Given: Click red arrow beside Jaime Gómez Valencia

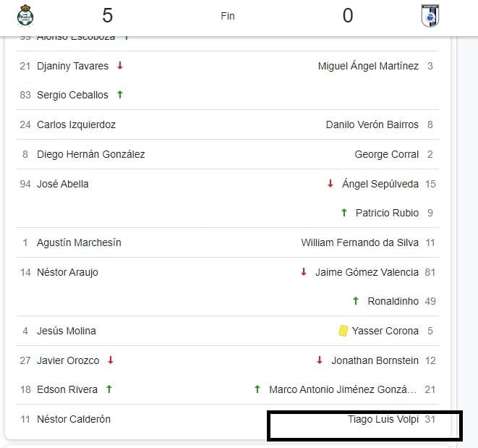Looking at the screenshot, I should point(304,272).
